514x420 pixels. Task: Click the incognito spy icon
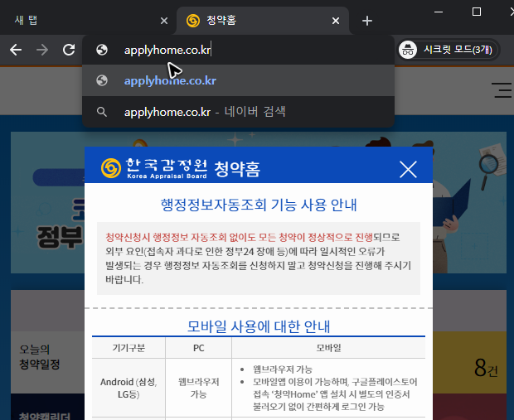(x=408, y=50)
